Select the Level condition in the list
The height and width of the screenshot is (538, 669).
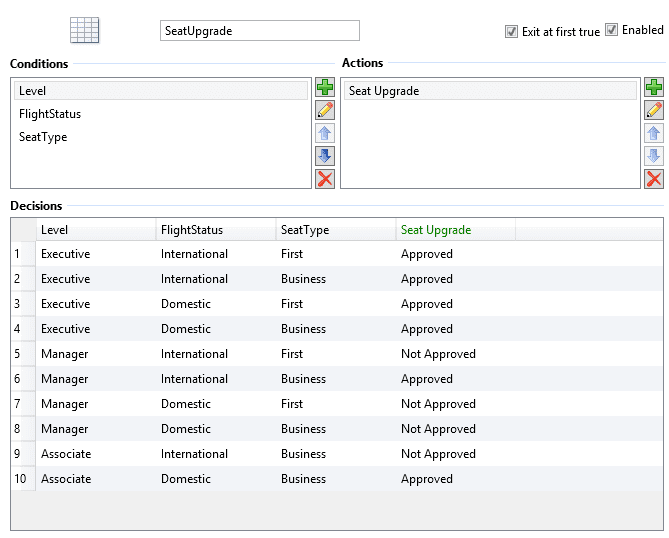[161, 91]
